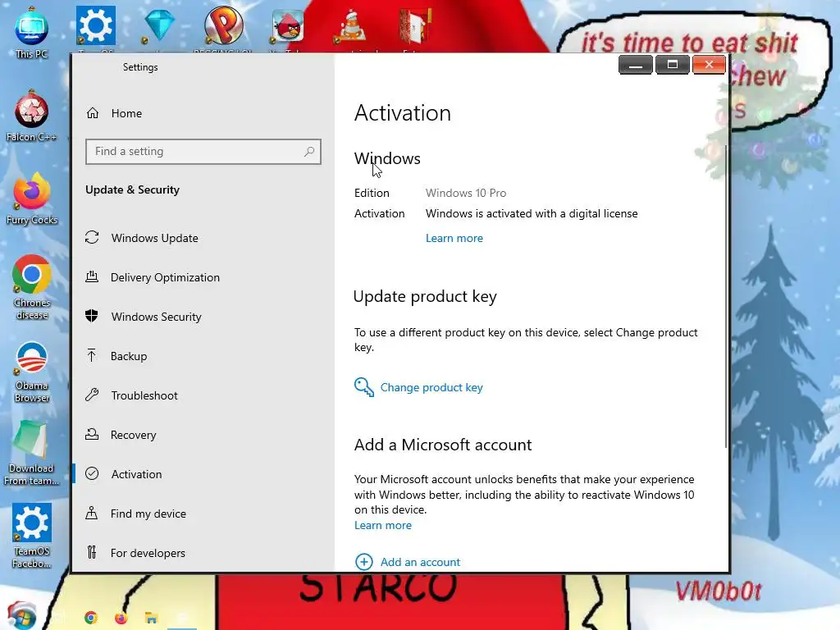Select the blue diamond desktop icon

[160, 27]
